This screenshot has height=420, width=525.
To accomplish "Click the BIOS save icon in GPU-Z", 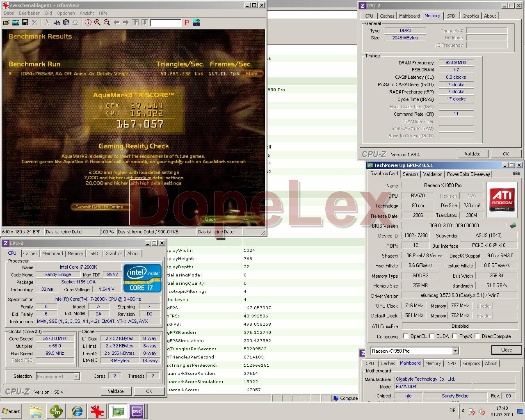I will [513, 225].
